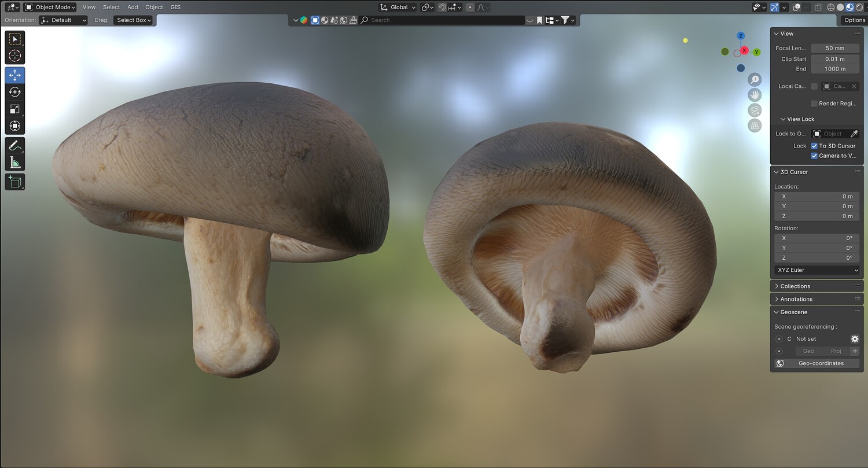Select the Add Cube tool
The width and height of the screenshot is (868, 468).
[x=15, y=182]
